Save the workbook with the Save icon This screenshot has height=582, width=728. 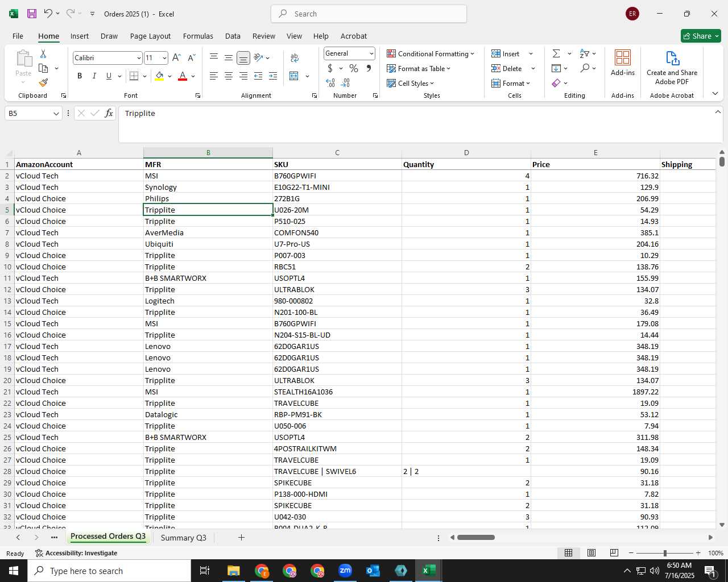[32, 14]
